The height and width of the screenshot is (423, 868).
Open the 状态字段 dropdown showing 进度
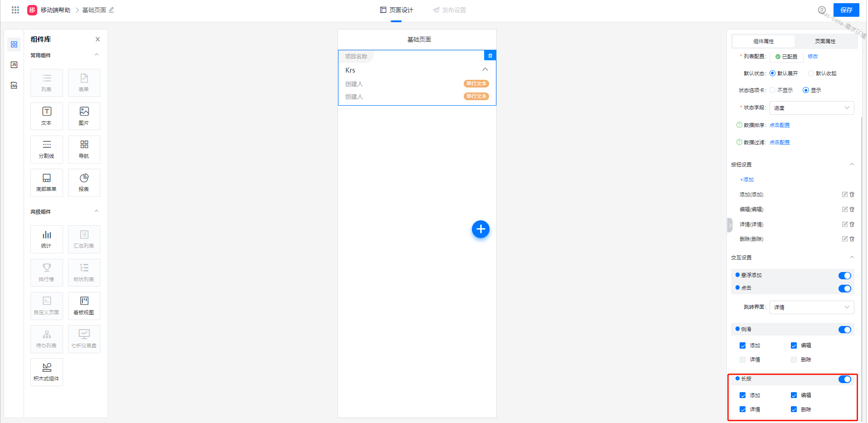click(x=812, y=108)
